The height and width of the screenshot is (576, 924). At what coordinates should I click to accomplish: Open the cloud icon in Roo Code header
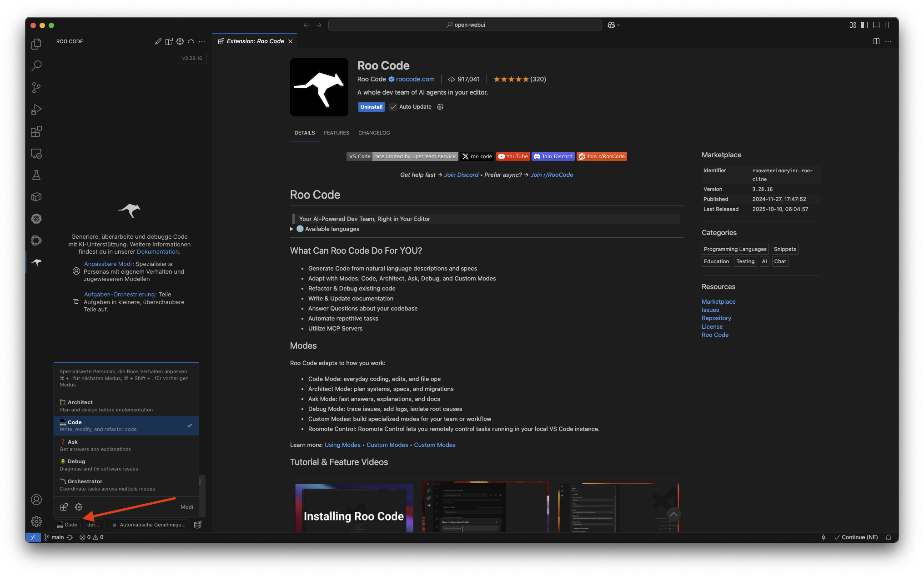191,41
